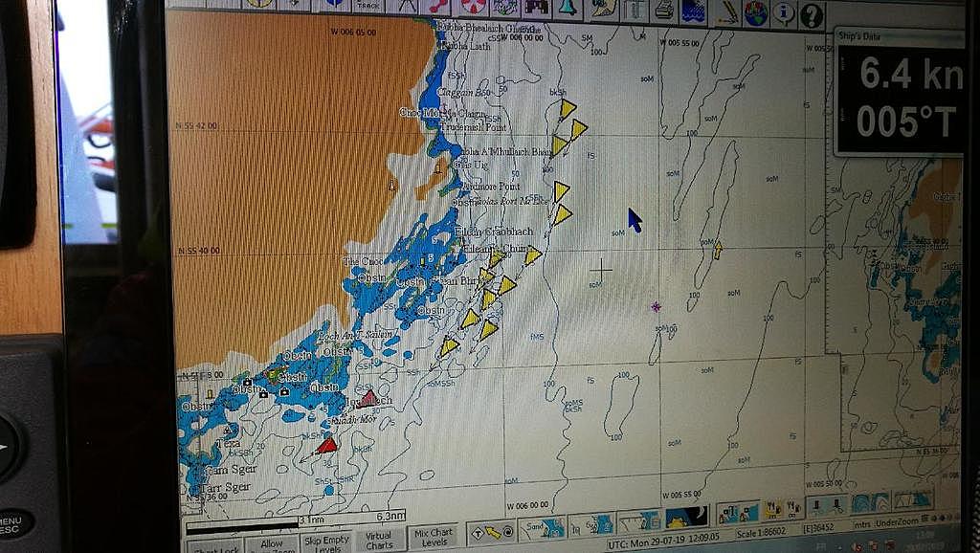The height and width of the screenshot is (553, 980).
Task: Select the dividers measuring tool
Action: pyautogui.click(x=405, y=5)
